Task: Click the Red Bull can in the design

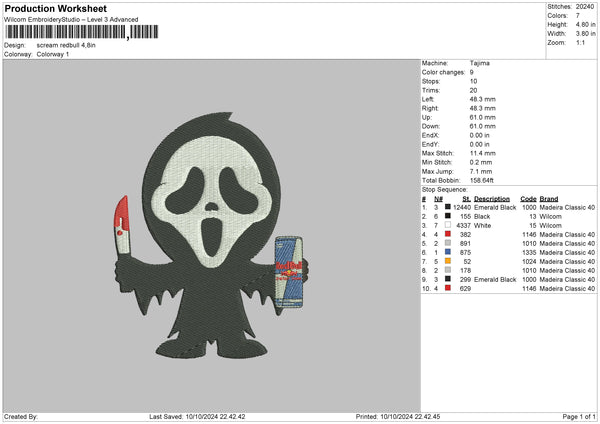Action: 289,272
